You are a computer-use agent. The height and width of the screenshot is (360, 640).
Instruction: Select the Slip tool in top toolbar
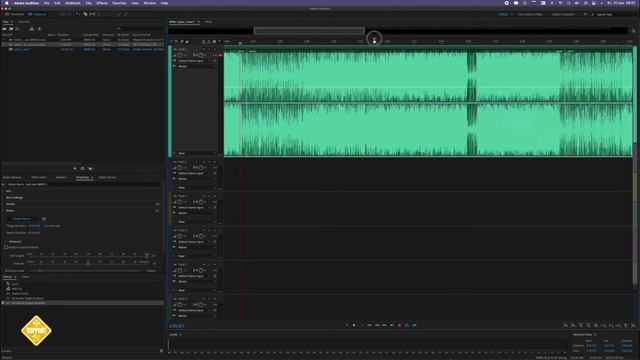click(92, 14)
